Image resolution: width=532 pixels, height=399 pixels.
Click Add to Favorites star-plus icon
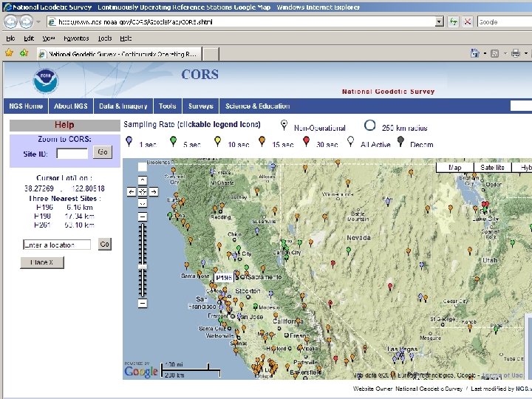click(24, 53)
